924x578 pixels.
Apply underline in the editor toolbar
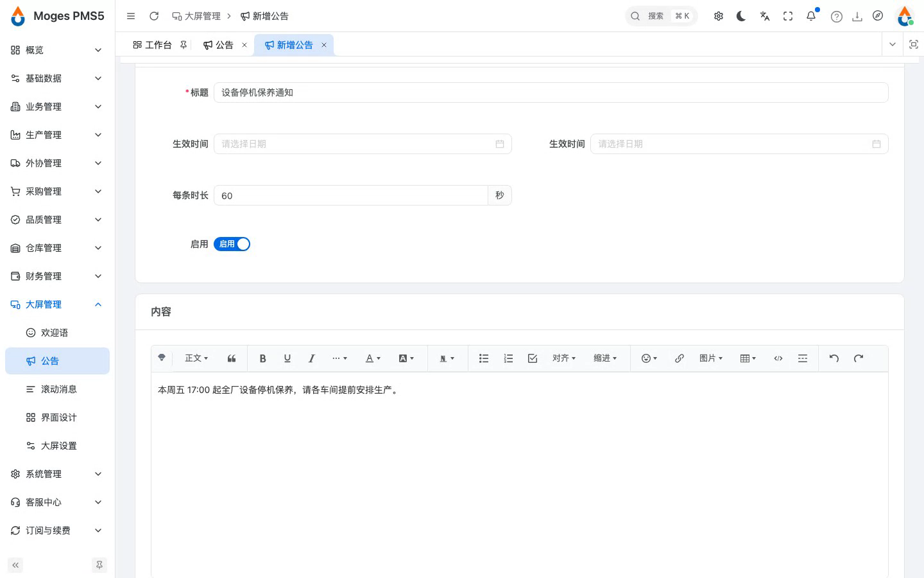point(287,358)
